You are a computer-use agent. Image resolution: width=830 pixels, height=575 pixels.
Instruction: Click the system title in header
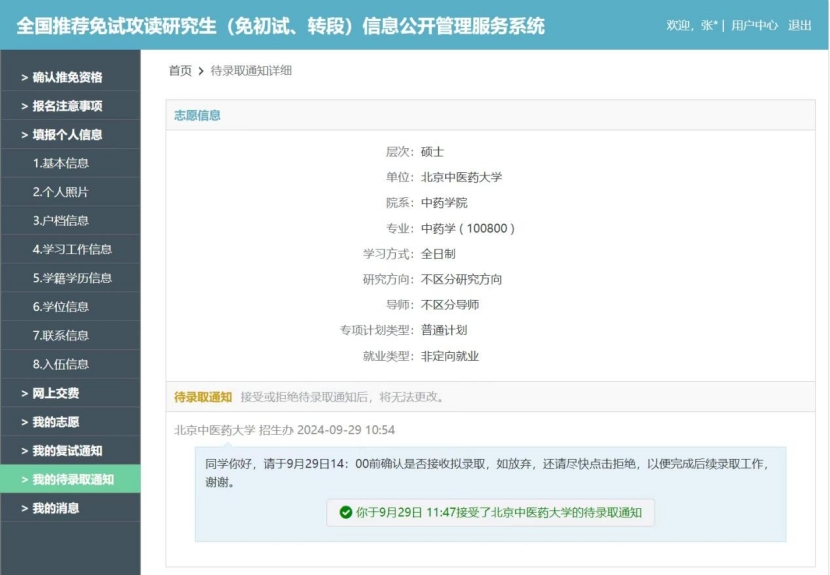pos(280,25)
